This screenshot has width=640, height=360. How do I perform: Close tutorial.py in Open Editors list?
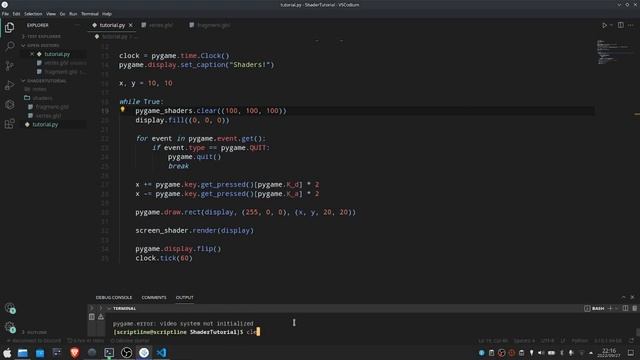tap(32, 54)
